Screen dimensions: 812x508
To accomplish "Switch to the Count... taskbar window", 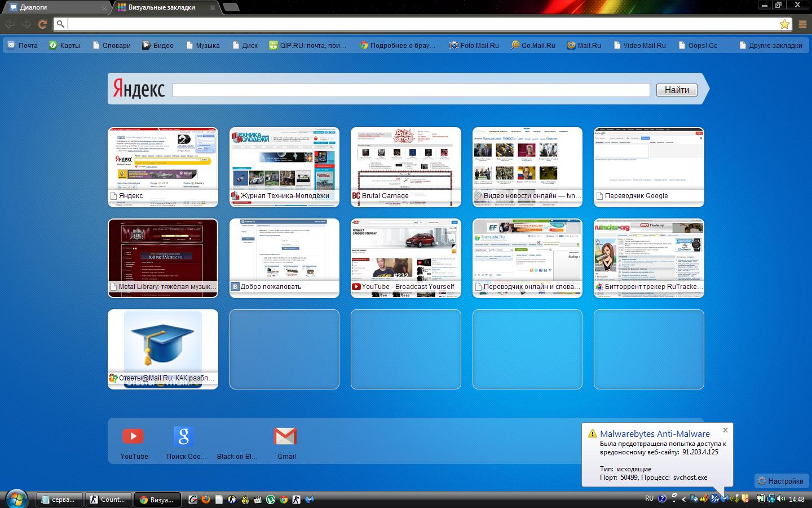I will [108, 500].
